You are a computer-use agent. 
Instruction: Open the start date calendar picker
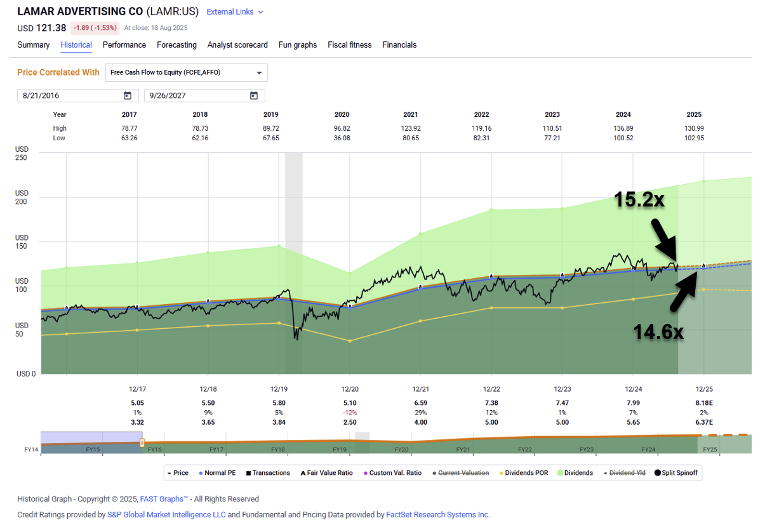128,96
